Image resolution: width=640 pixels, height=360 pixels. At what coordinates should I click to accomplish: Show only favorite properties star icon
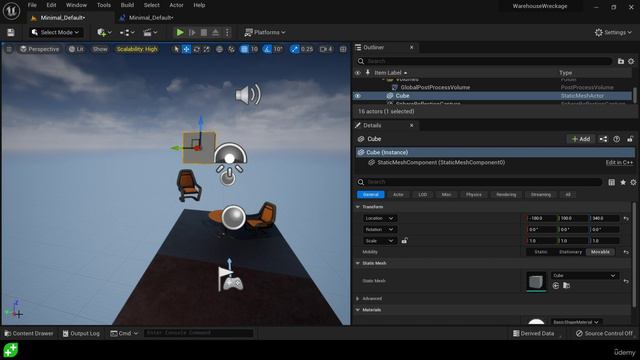coord(623,182)
